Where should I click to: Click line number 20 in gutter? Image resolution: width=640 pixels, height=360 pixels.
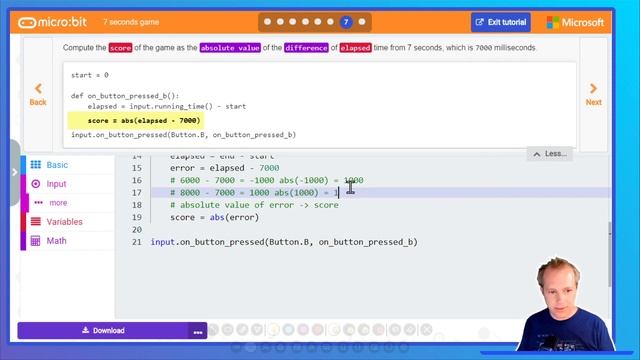point(137,230)
